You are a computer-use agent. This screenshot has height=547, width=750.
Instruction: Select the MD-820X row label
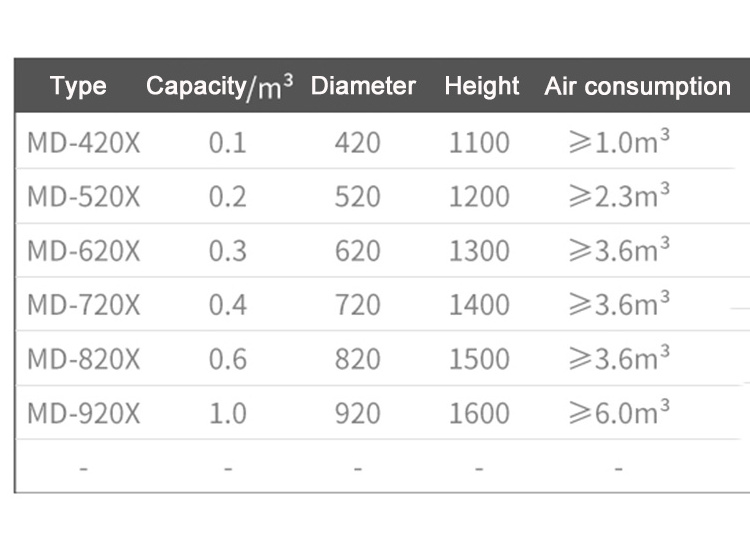84,358
